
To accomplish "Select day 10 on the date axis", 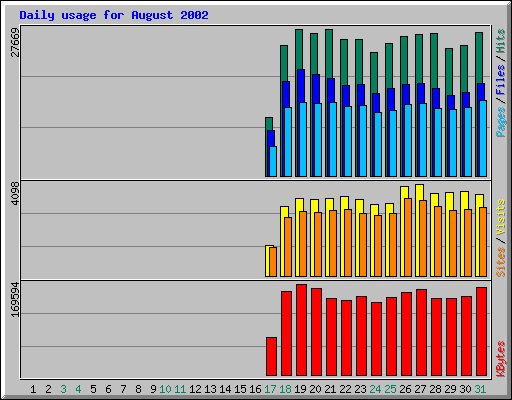I will pos(165,389).
